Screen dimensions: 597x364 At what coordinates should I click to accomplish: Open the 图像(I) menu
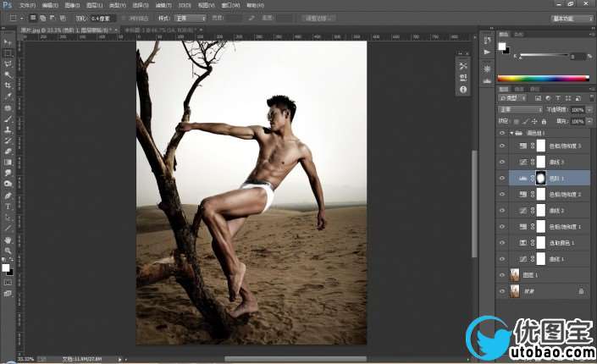pyautogui.click(x=72, y=5)
